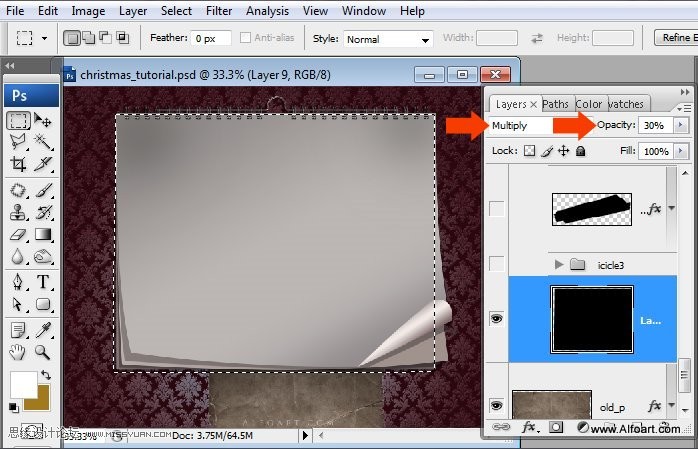The height and width of the screenshot is (449, 698).
Task: Expand the icicle3 layer group
Action: point(559,264)
